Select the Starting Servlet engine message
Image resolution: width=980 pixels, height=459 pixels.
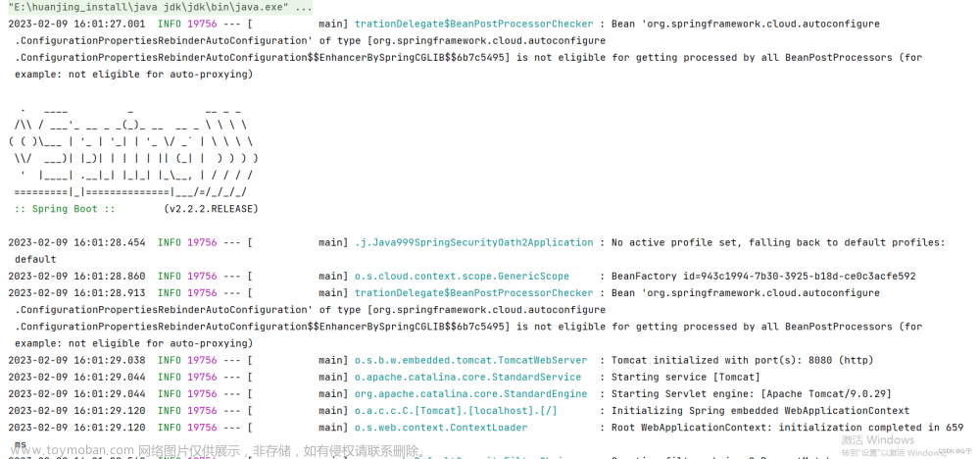(x=751, y=394)
